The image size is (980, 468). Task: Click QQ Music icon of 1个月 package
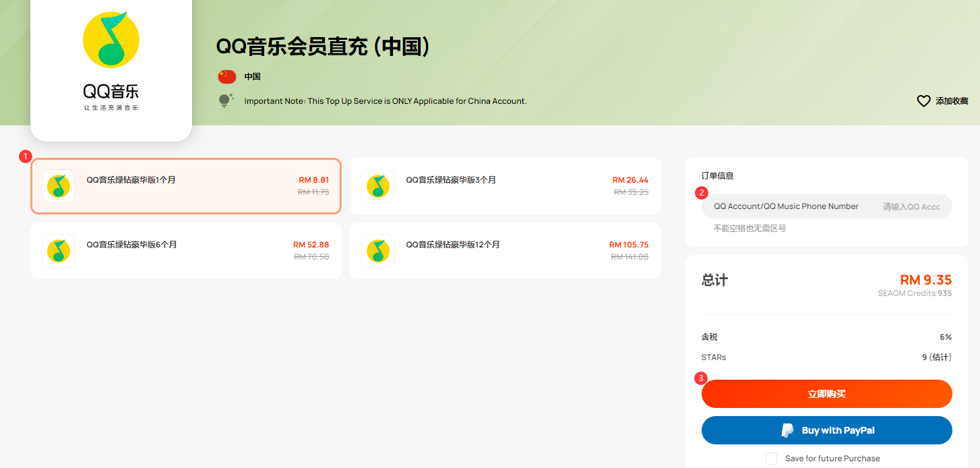(x=59, y=186)
